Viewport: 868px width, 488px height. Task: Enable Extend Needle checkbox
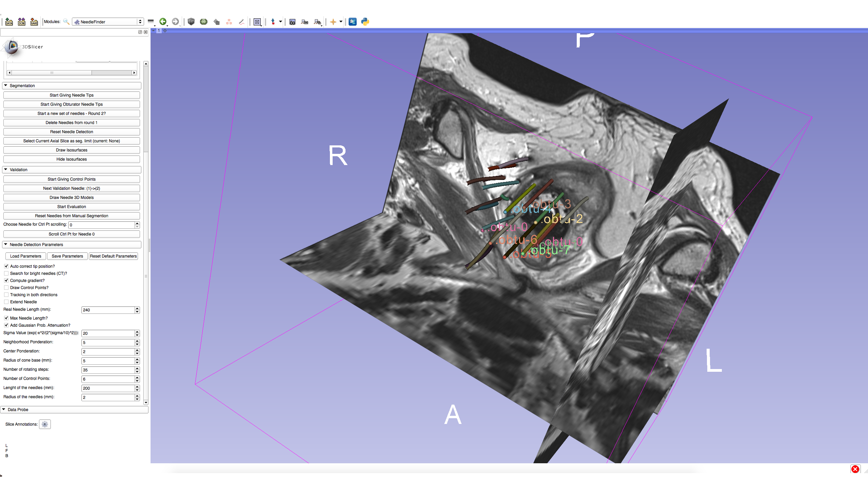pyautogui.click(x=6, y=302)
